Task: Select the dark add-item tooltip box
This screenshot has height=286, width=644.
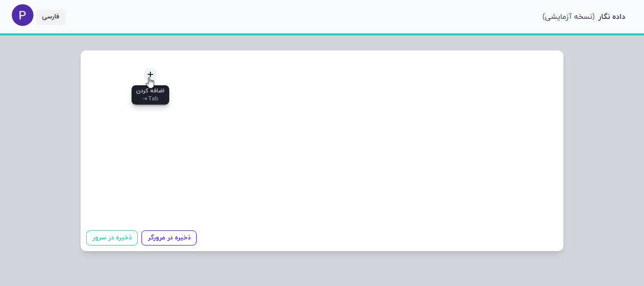Action: pos(150,95)
